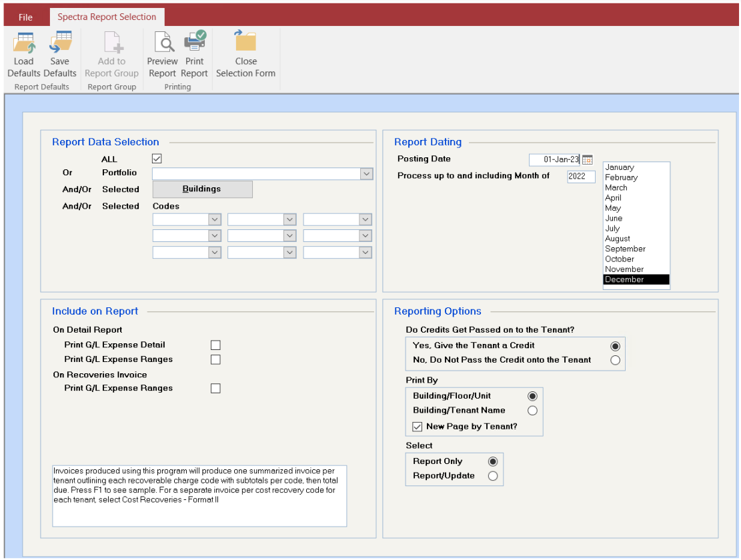Screen dimensions: 741x560
Task: Open third row, last Codes dropdown
Action: (x=365, y=253)
